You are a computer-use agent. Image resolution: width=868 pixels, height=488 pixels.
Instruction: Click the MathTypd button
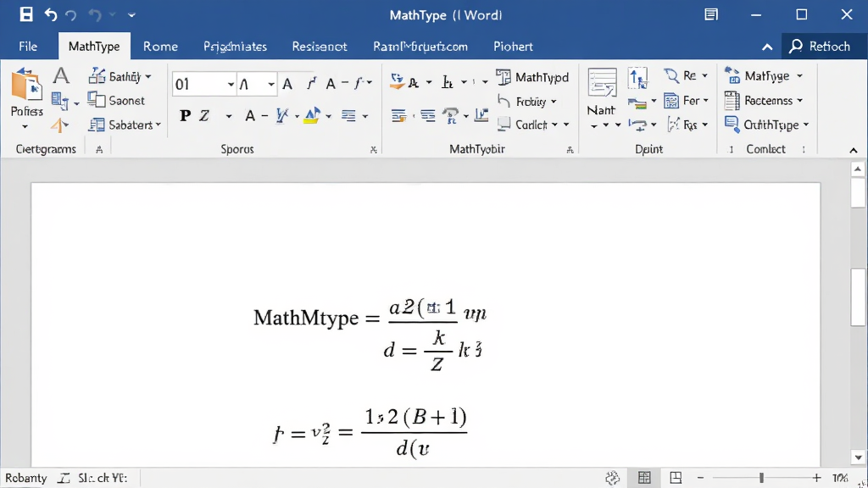[532, 77]
